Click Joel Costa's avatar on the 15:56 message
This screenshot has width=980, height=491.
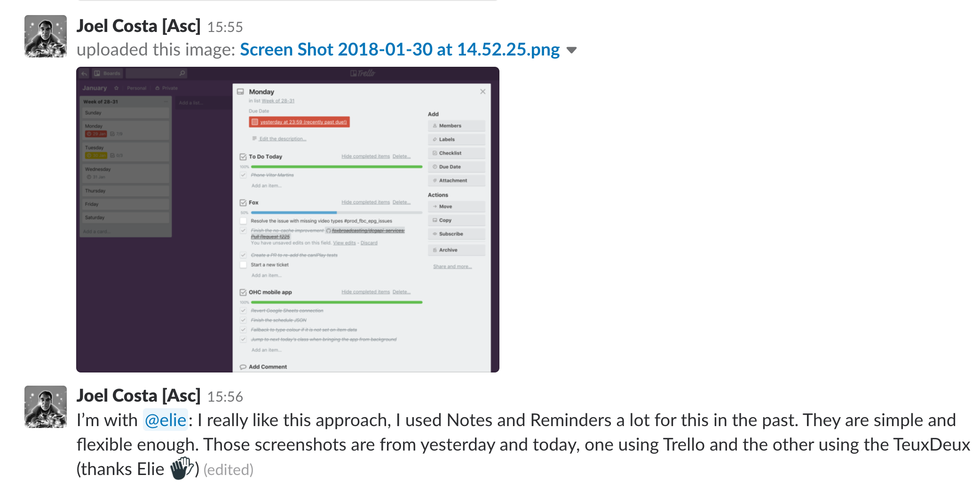[46, 407]
